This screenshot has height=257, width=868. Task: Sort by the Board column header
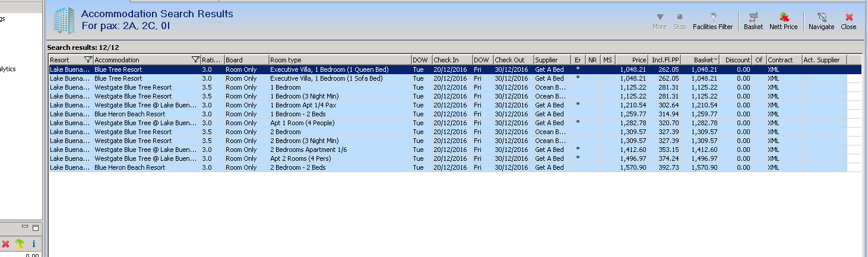[246, 60]
